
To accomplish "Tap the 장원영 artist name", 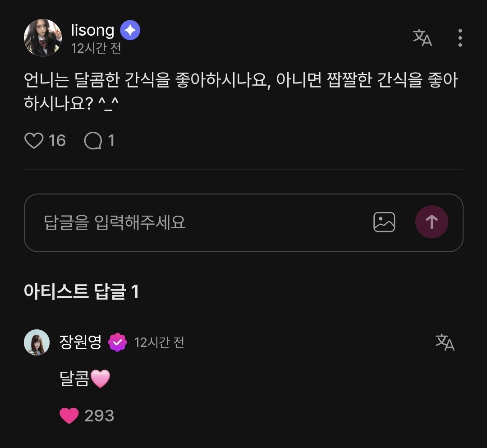I will pyautogui.click(x=80, y=342).
